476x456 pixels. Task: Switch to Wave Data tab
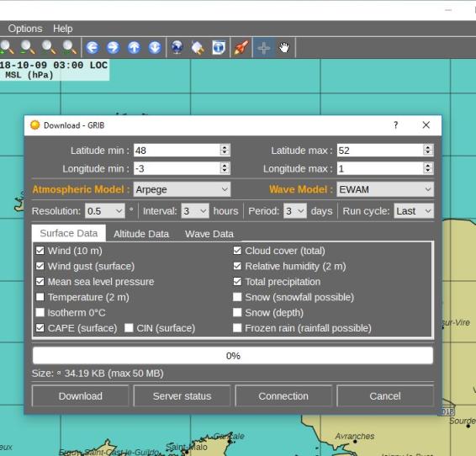pyautogui.click(x=209, y=234)
